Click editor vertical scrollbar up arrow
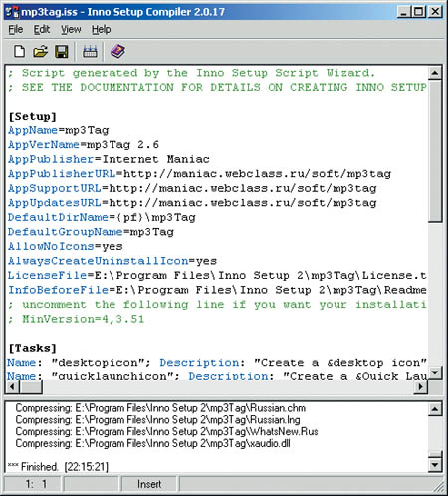This screenshot has height=496, width=448. click(x=435, y=73)
